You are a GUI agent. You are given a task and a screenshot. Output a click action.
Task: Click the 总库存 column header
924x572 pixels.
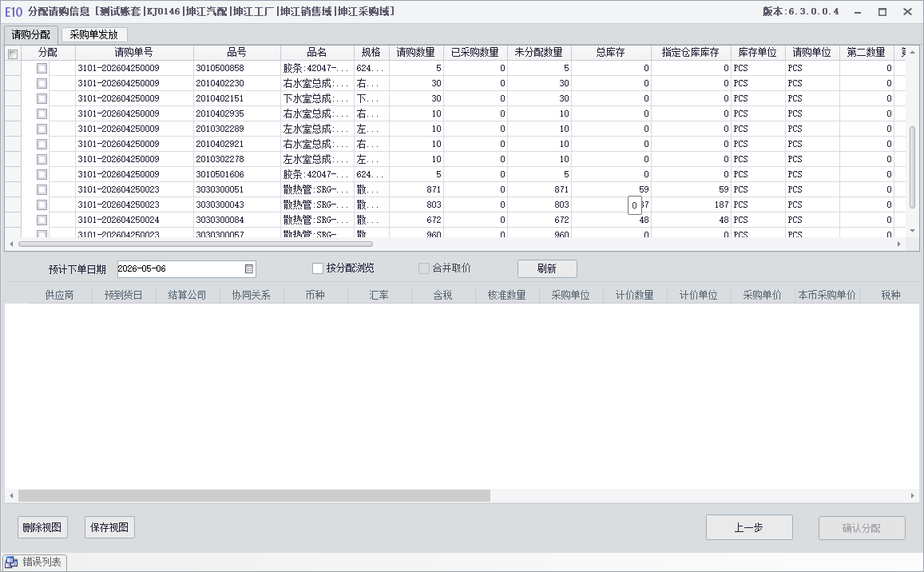610,53
